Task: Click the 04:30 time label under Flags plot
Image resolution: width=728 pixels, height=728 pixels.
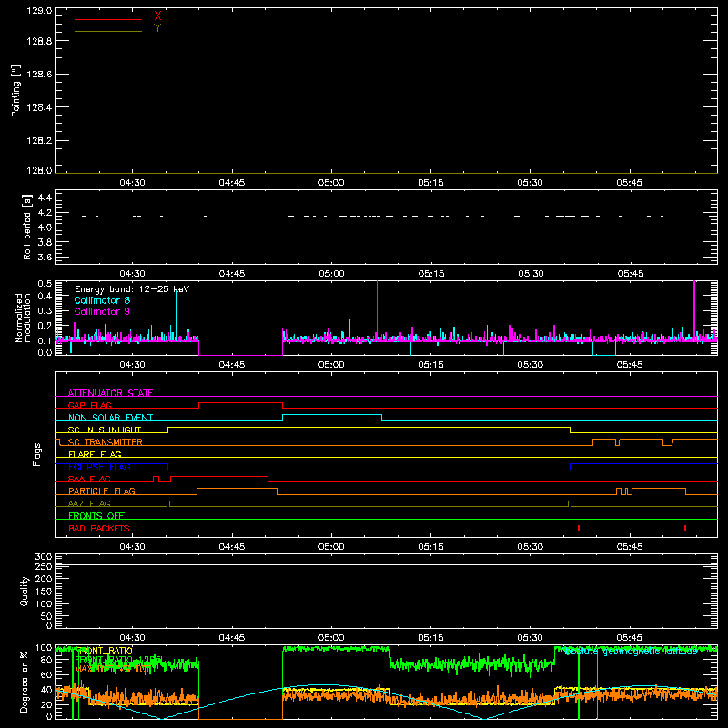Action: (x=132, y=547)
